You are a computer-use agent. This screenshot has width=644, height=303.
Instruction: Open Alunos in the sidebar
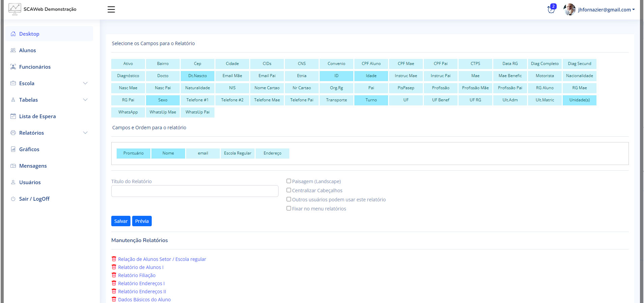coord(27,50)
